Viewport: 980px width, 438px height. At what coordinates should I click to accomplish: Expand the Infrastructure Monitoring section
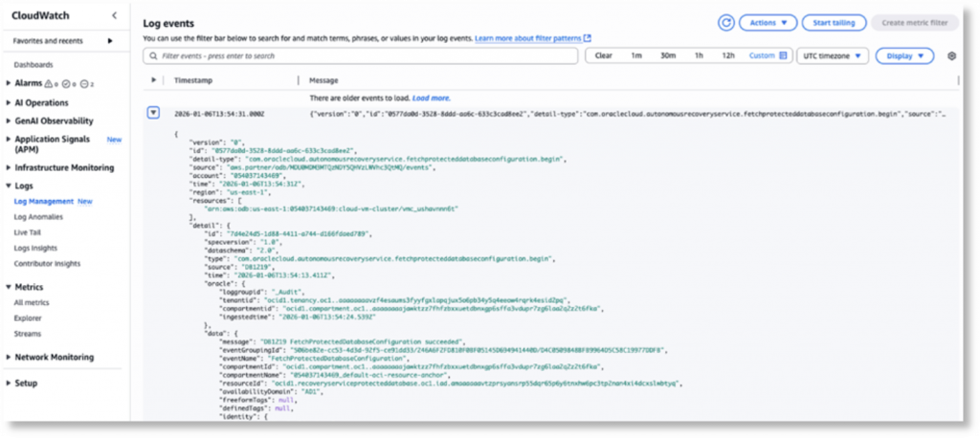click(x=8, y=168)
